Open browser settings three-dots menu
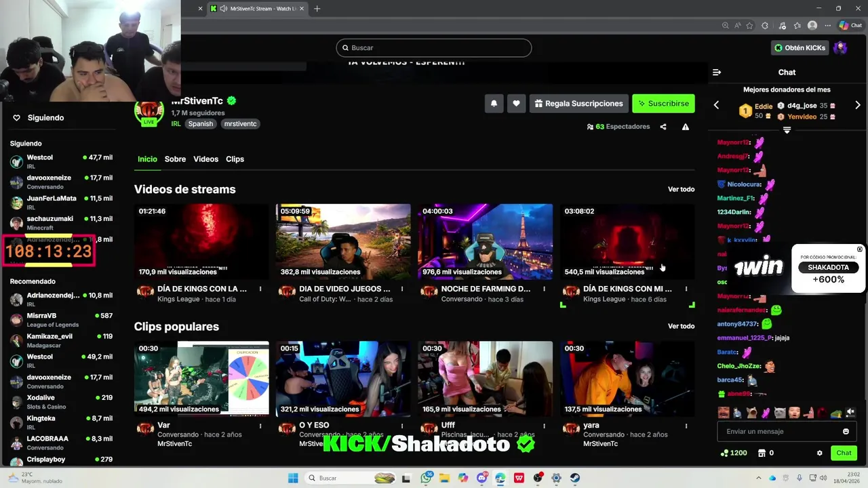Screen dimensions: 868x488 pos(827,26)
